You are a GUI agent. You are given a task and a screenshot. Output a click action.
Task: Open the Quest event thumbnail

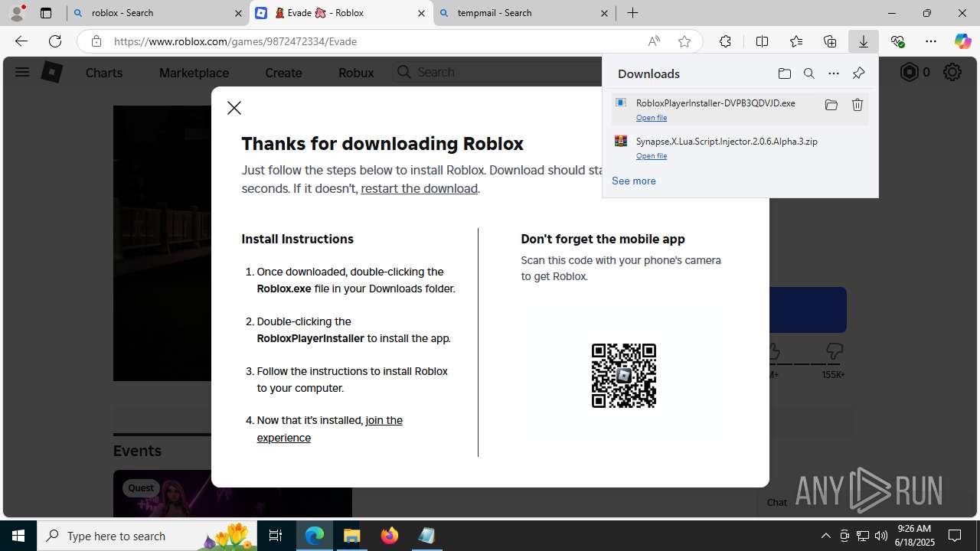coord(233,494)
